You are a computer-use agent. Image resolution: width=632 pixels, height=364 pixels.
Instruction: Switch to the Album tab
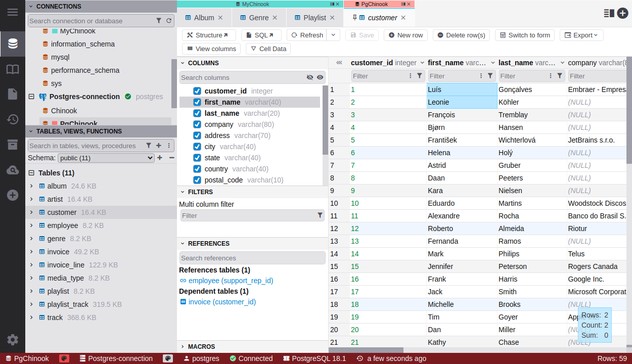[204, 18]
